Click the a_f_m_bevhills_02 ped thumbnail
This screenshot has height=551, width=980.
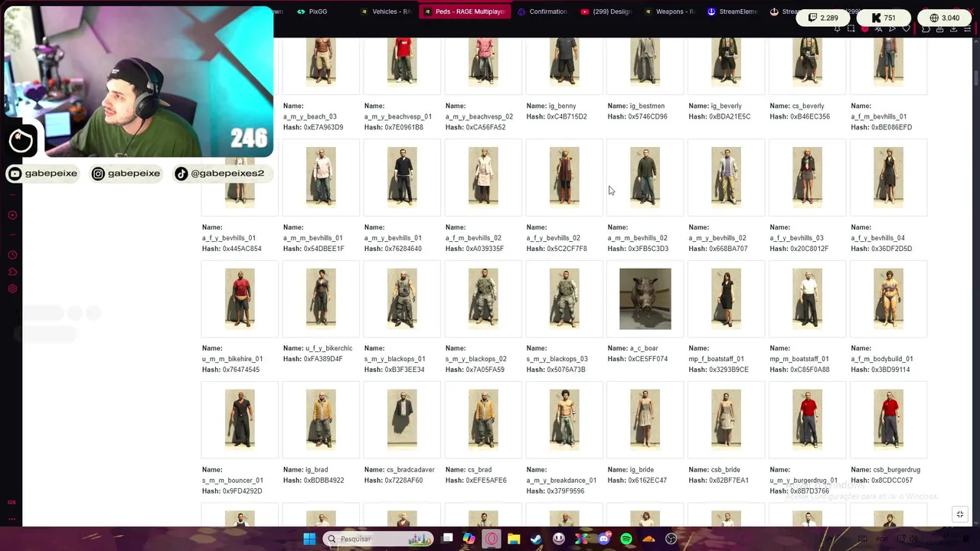(x=483, y=178)
